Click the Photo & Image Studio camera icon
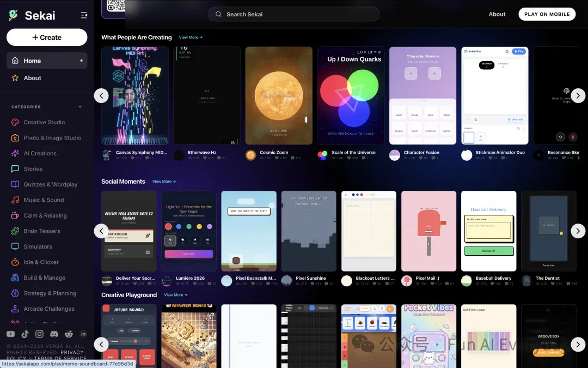This screenshot has width=588, height=368. click(15, 138)
